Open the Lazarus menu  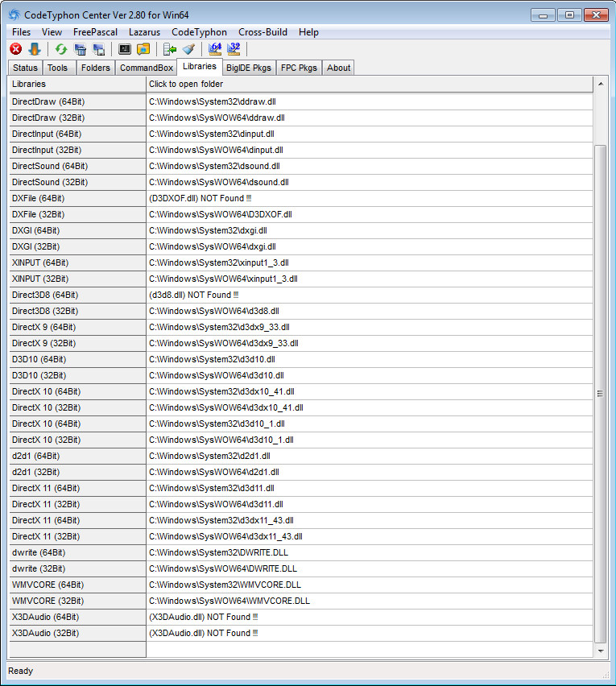(x=144, y=32)
